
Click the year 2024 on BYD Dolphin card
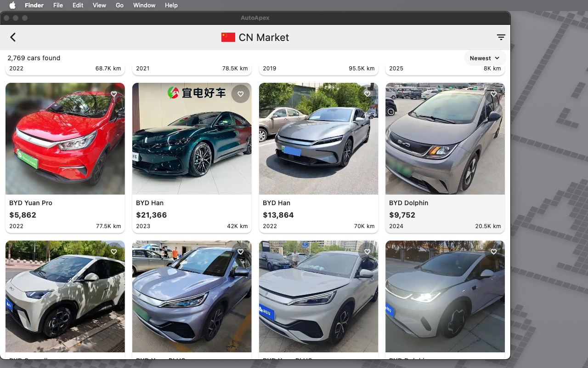396,226
